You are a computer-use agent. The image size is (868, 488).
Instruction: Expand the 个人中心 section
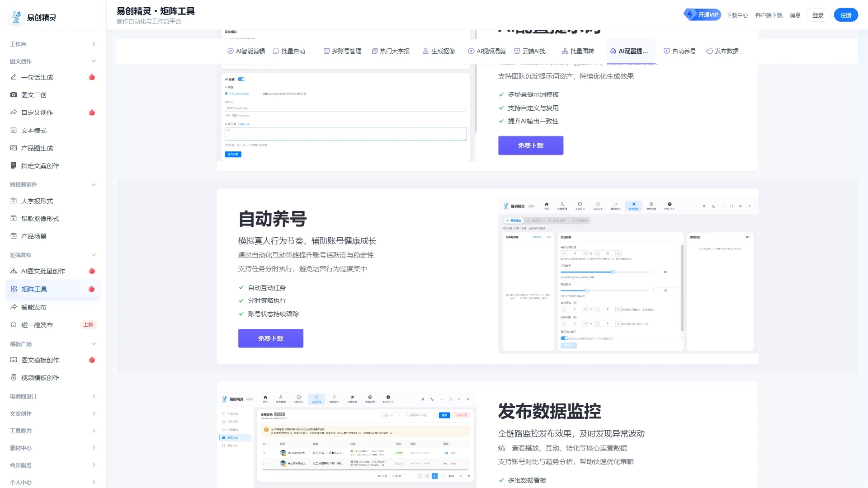coord(53,482)
